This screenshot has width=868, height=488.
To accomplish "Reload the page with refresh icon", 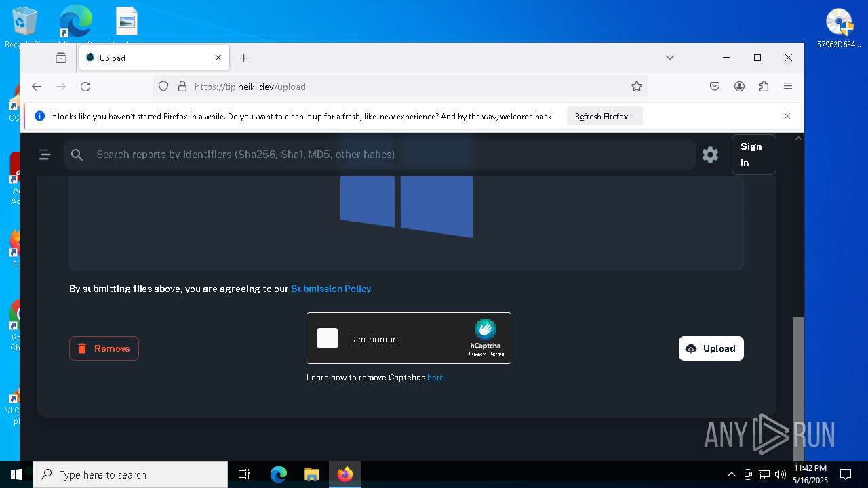I will 85,87.
